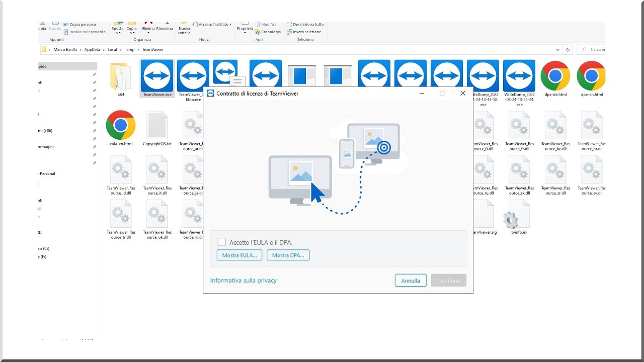Select TeamViewer_Resource_uk.dll file
Screen dimensions: 644x362
[x=157, y=219]
